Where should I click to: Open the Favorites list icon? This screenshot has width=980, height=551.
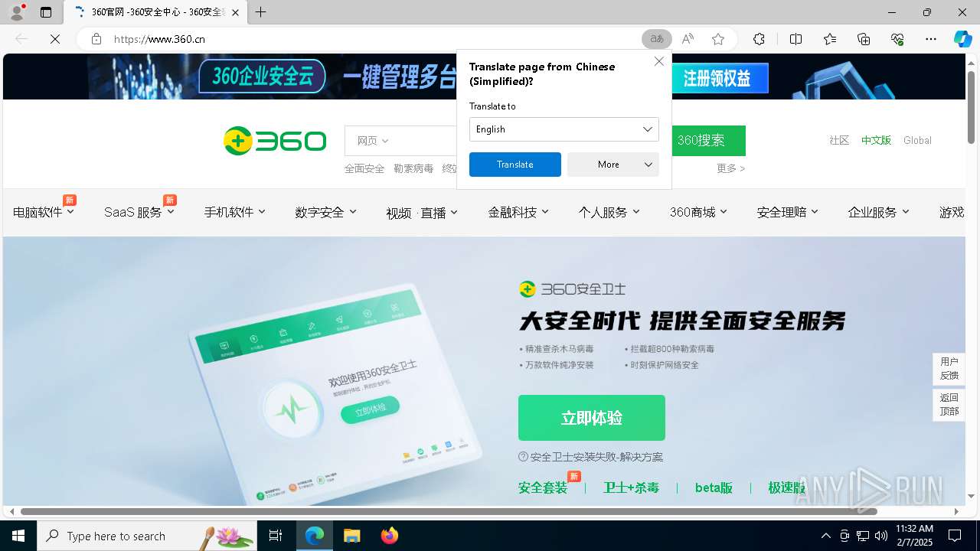[x=830, y=39]
